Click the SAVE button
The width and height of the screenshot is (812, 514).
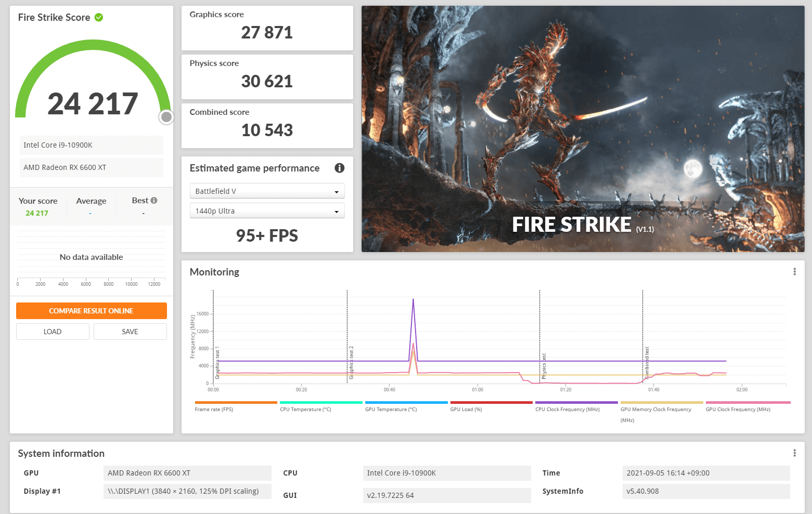(x=130, y=332)
